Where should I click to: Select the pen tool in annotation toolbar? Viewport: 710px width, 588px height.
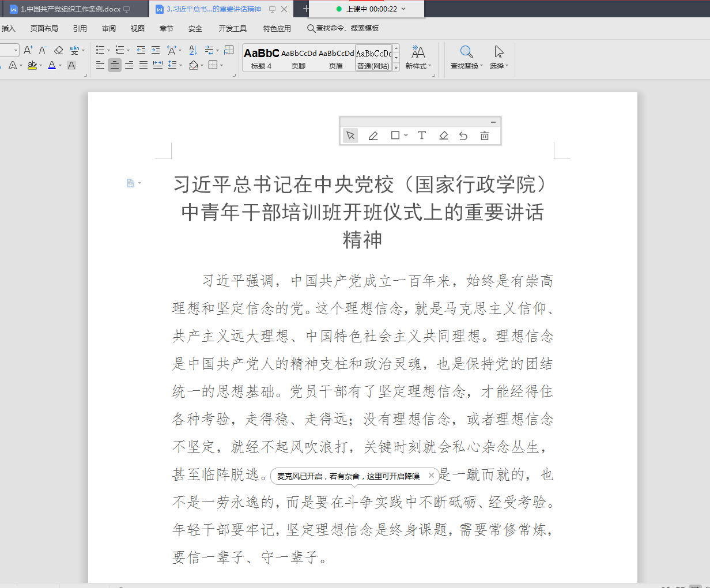point(373,135)
